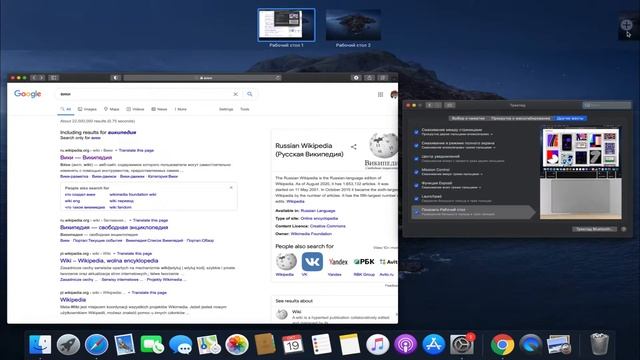
Task: Switch Google results to News
Action: 159,109
